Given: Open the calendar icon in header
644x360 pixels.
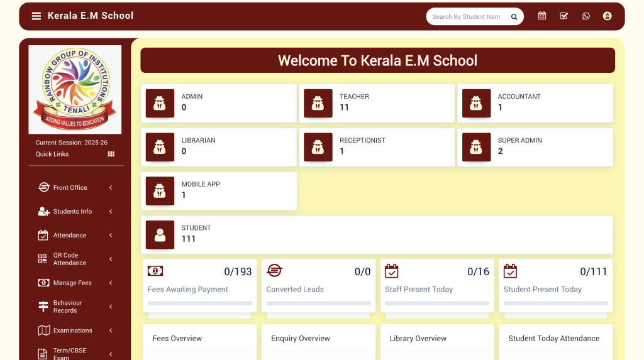Looking at the screenshot, I should pos(542,16).
